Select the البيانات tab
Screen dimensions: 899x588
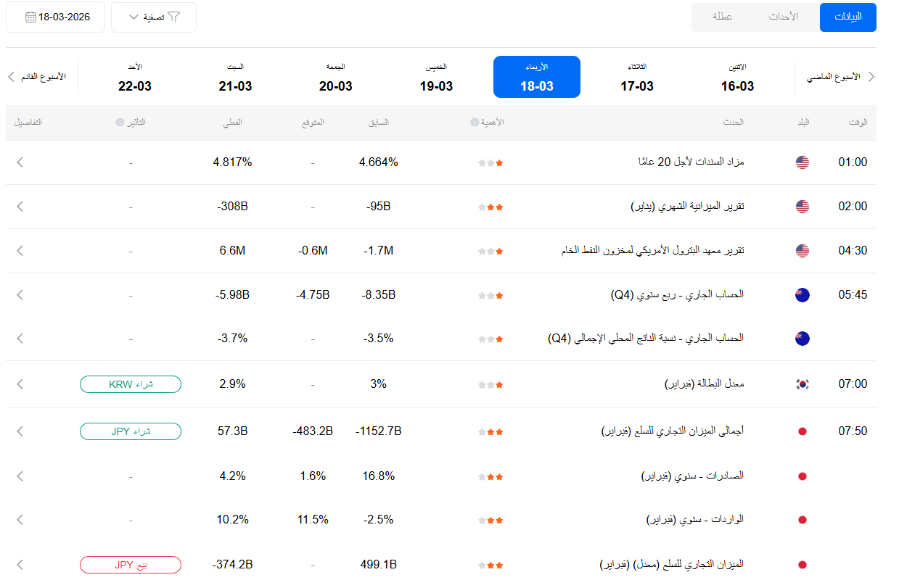(847, 17)
